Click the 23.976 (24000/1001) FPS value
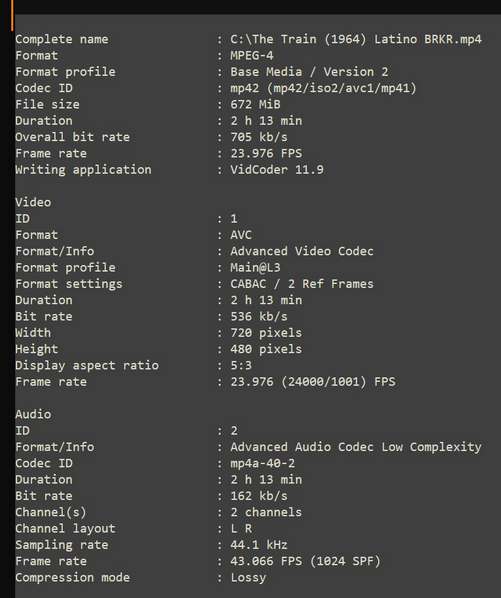Viewport: 501px width, 598px height. coord(313,382)
